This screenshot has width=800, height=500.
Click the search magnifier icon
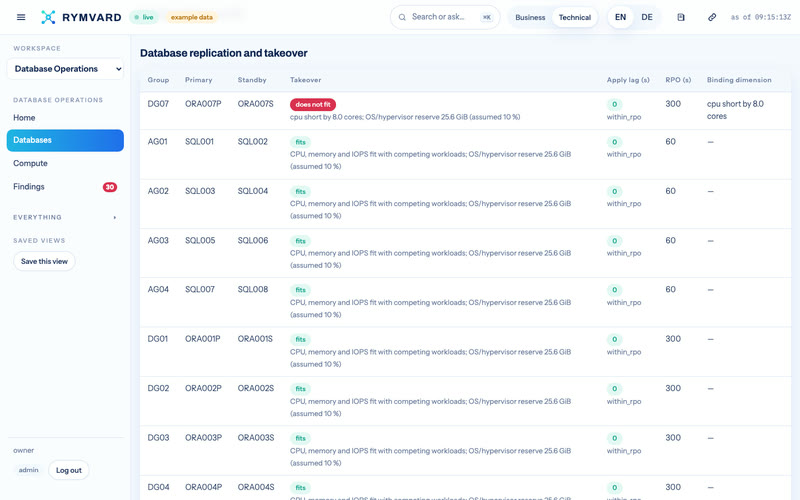pos(402,17)
